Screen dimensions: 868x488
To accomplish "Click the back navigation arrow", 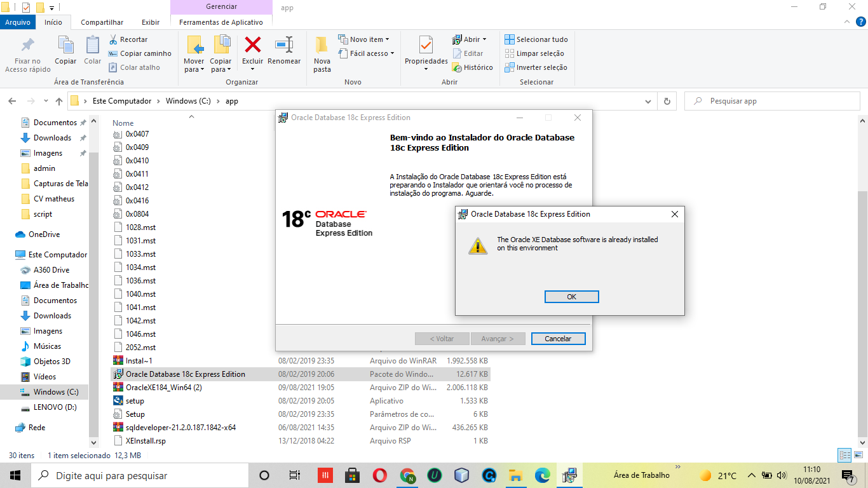I will click(12, 101).
